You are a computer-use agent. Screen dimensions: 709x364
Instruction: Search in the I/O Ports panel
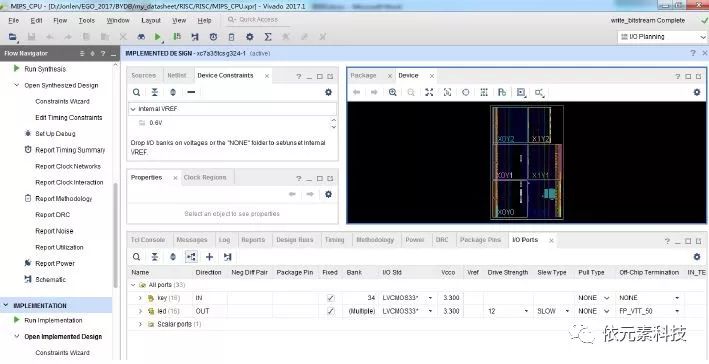point(136,257)
